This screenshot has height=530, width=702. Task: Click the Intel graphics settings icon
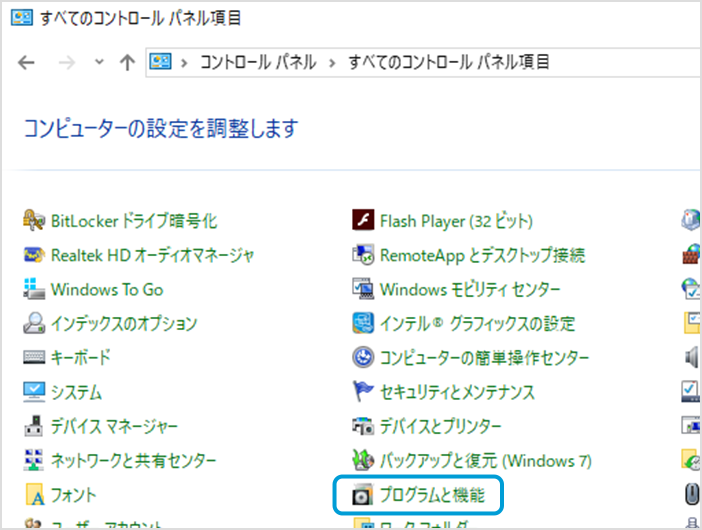(x=363, y=323)
